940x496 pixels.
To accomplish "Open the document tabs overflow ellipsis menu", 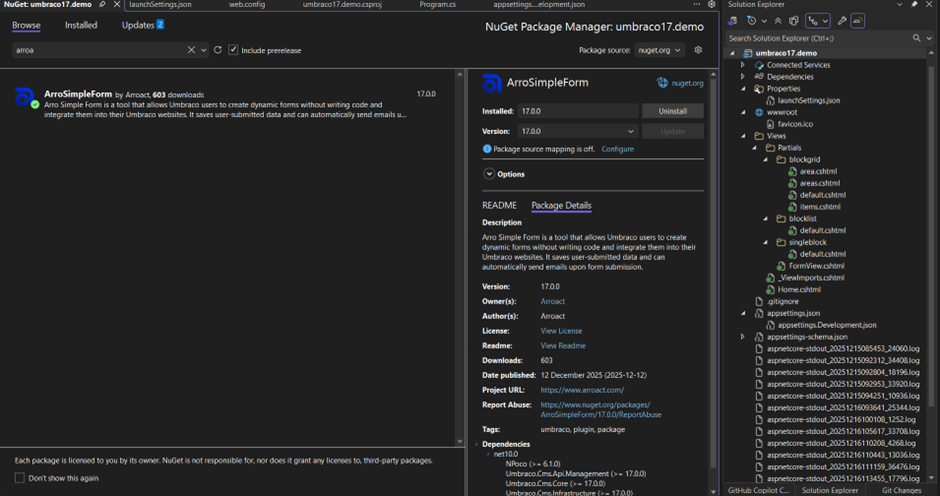I will click(x=697, y=4).
